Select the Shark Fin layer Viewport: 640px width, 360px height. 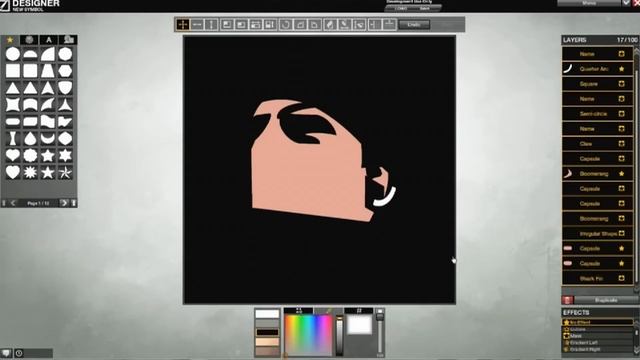(598, 278)
